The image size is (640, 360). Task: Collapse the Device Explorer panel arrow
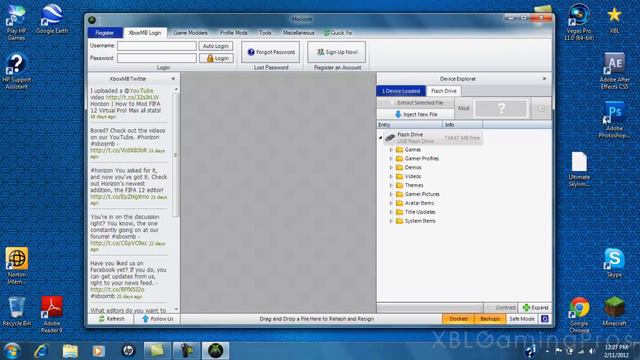(544, 79)
